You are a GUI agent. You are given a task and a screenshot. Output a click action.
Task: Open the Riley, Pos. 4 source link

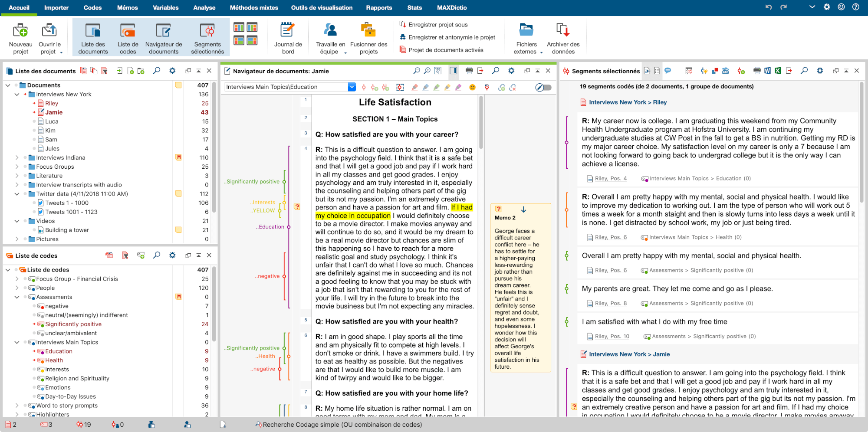pyautogui.click(x=611, y=178)
